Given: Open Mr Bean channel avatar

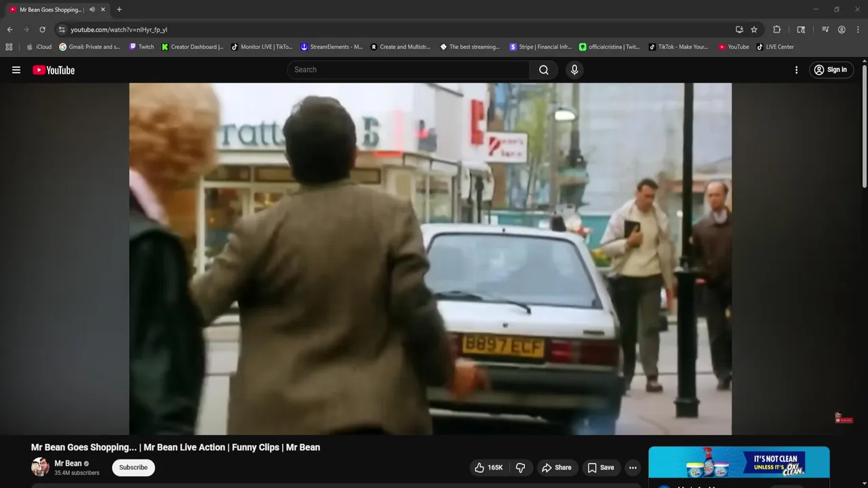Looking at the screenshot, I should tap(40, 467).
